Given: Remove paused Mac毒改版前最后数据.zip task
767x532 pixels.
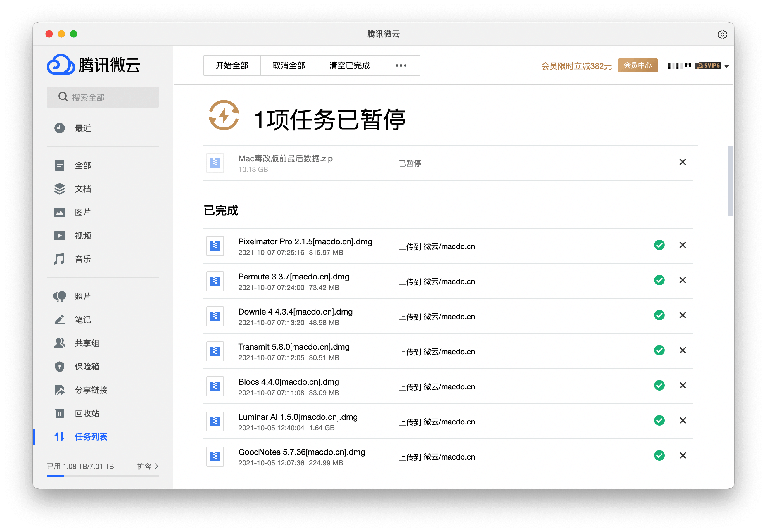Looking at the screenshot, I should (x=682, y=162).
